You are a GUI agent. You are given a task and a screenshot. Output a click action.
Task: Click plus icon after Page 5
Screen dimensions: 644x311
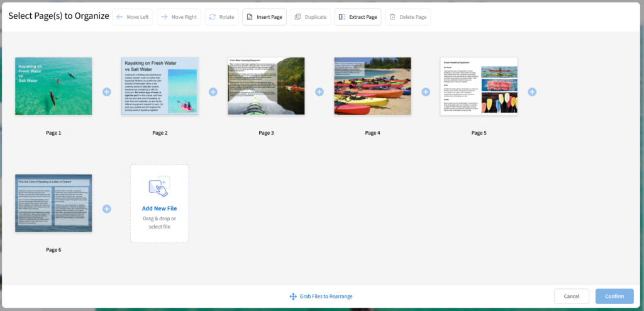pos(532,92)
